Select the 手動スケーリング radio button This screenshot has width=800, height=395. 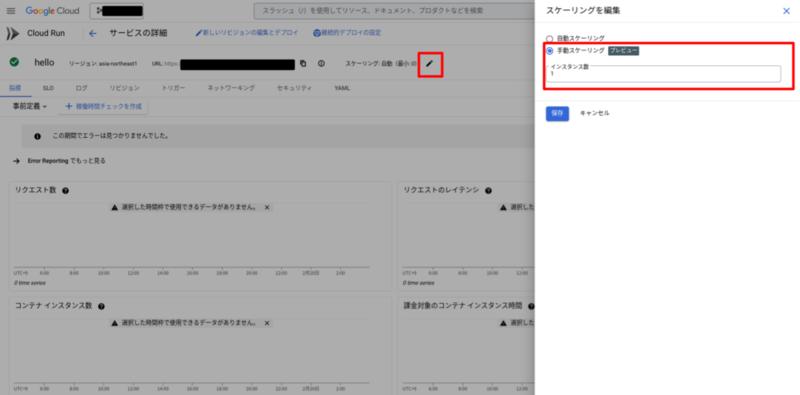(549, 51)
